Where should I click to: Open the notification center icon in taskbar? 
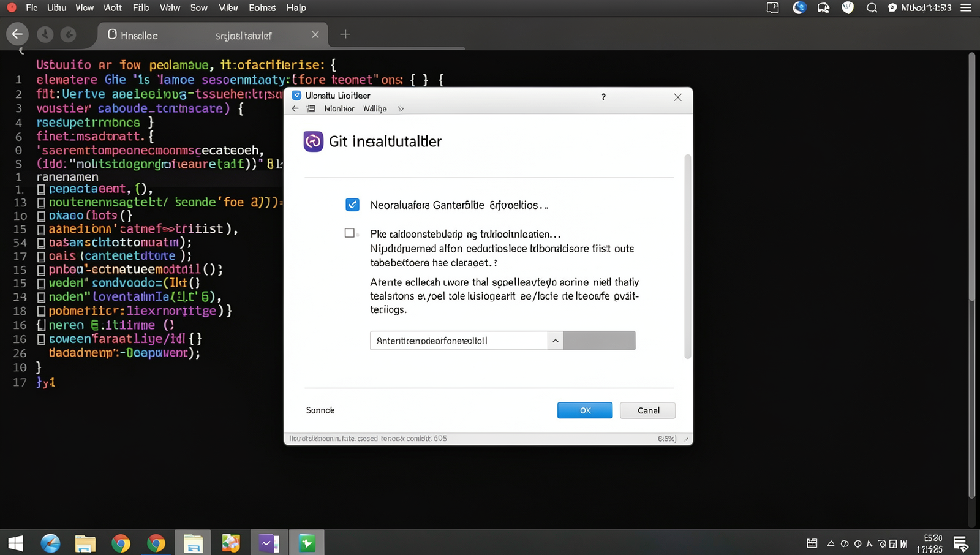pyautogui.click(x=960, y=543)
